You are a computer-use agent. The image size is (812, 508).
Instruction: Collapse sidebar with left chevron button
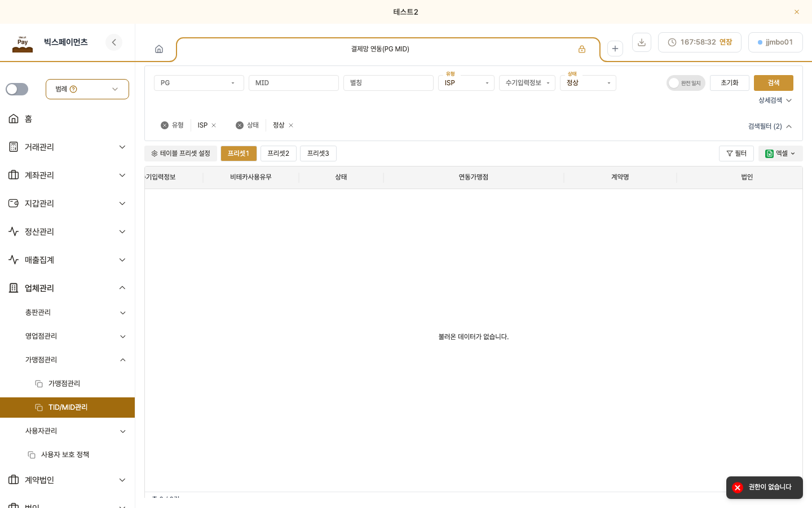coord(114,42)
